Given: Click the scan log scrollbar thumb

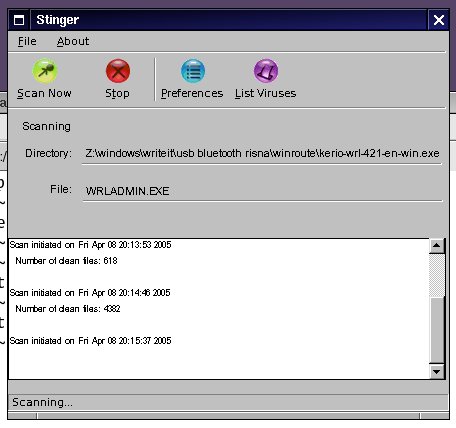Looking at the screenshot, I should tap(436, 330).
